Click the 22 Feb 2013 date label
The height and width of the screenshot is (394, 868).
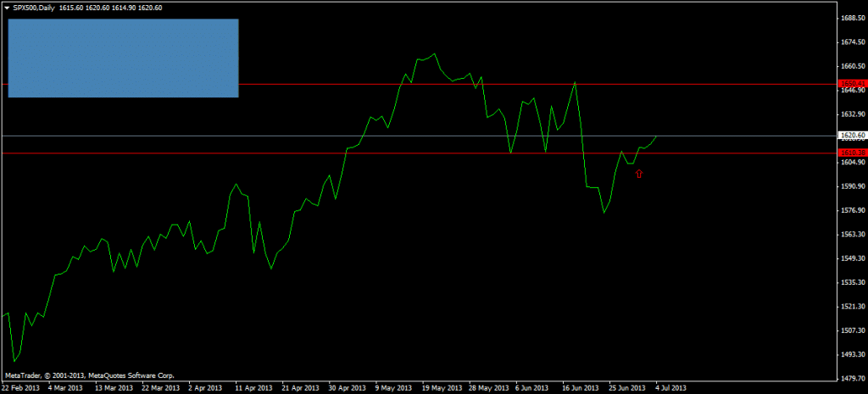point(19,388)
